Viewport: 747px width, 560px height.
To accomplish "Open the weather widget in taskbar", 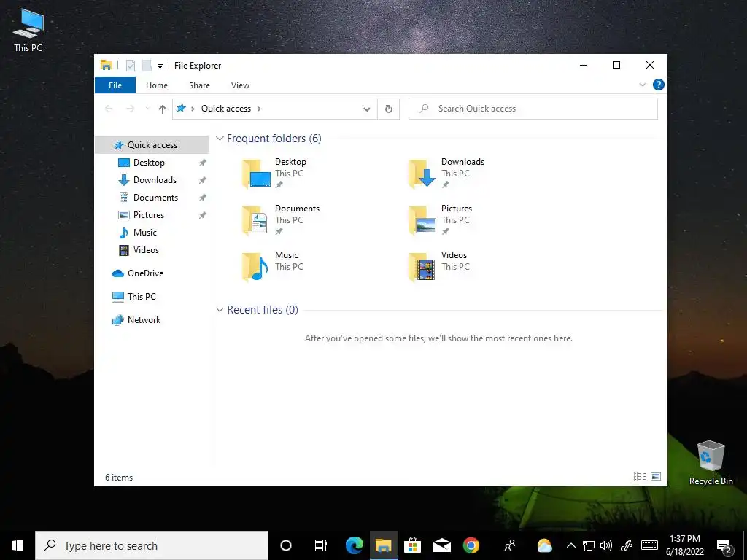I will [544, 545].
